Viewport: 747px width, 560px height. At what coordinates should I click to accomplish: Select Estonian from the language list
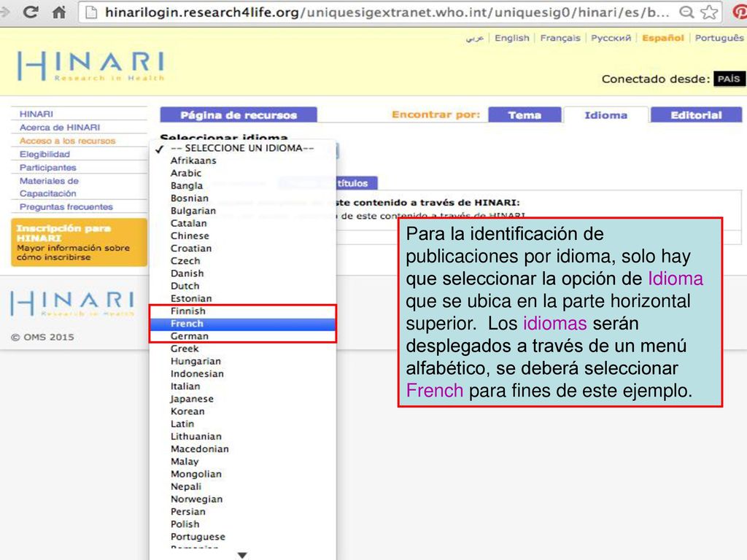point(242,298)
